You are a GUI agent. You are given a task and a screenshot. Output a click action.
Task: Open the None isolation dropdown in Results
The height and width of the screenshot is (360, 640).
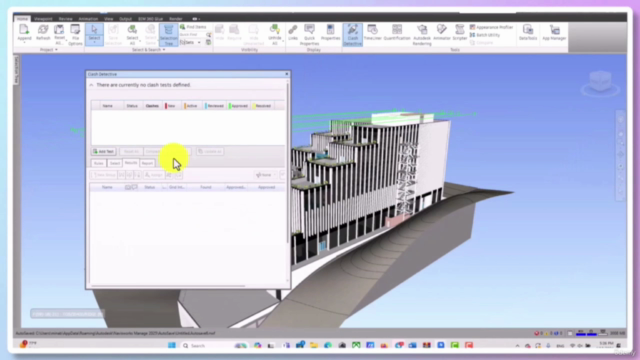tap(266, 175)
